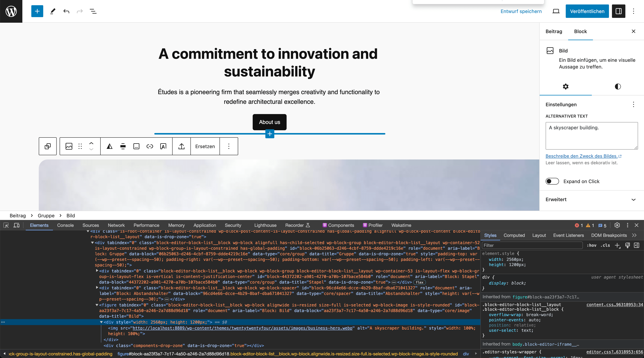Click the add text over image icon
Image resolution: width=644 pixels, height=358 pixels.
(163, 146)
